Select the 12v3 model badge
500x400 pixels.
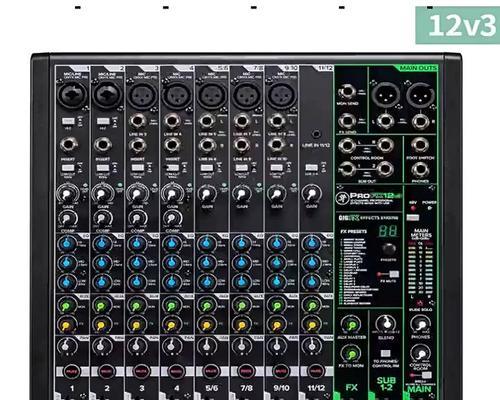point(458,25)
